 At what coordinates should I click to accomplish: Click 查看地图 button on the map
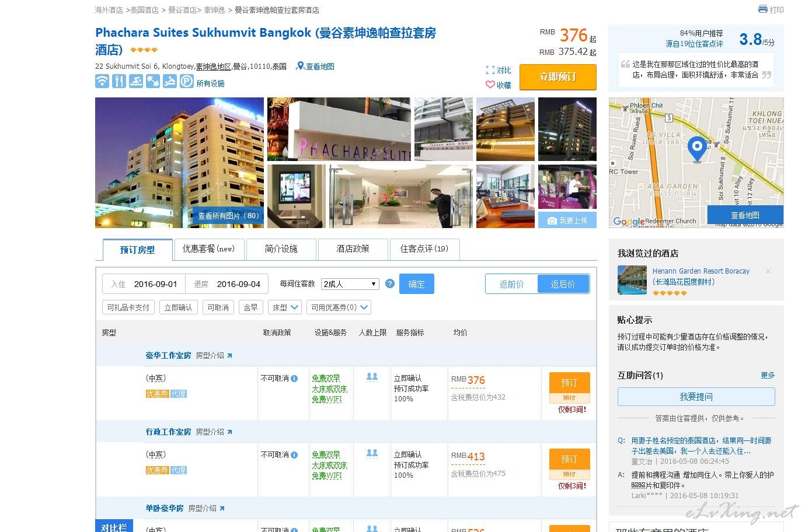(745, 215)
